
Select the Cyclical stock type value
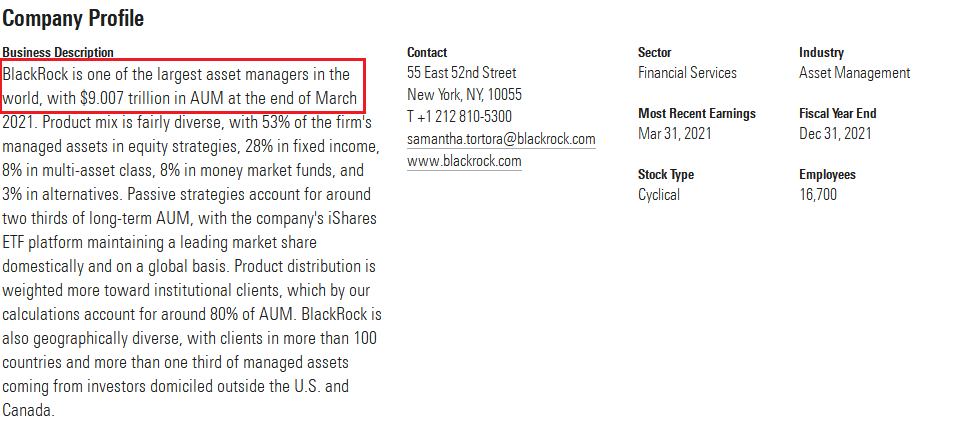coord(659,195)
